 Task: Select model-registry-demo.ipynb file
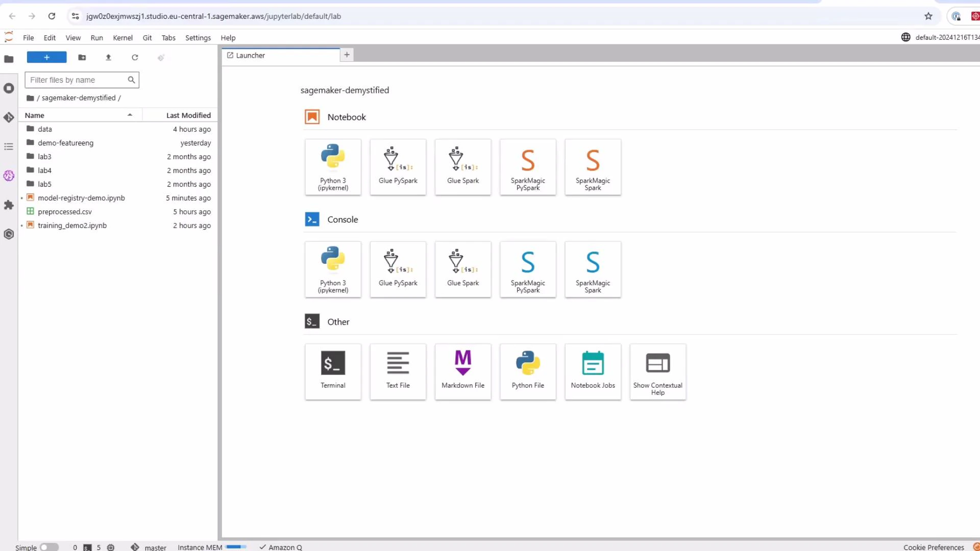(118, 198)
